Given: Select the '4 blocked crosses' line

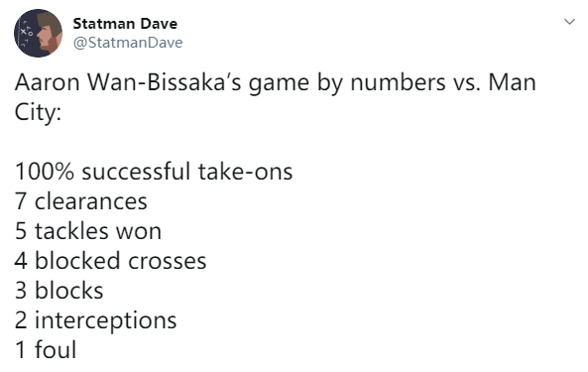Looking at the screenshot, I should click(111, 261).
